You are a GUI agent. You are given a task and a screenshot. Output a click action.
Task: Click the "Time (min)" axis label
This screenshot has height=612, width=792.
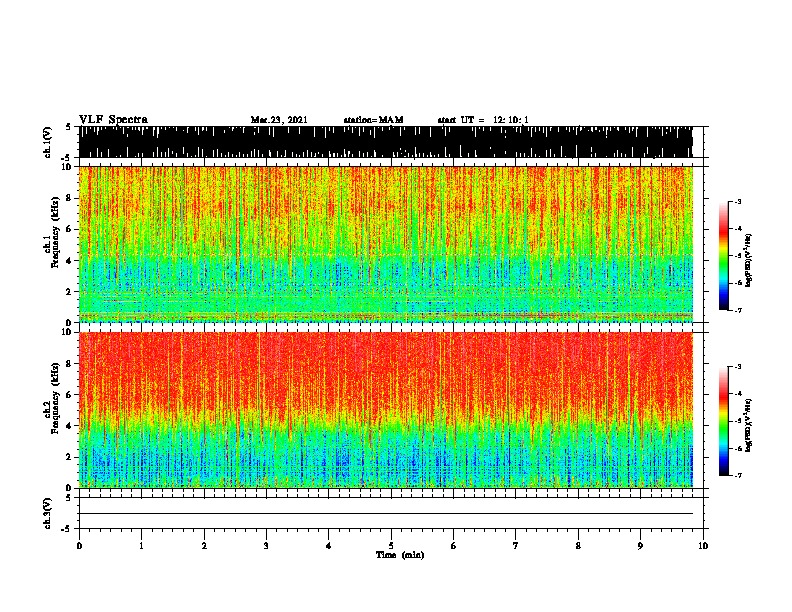[x=400, y=555]
